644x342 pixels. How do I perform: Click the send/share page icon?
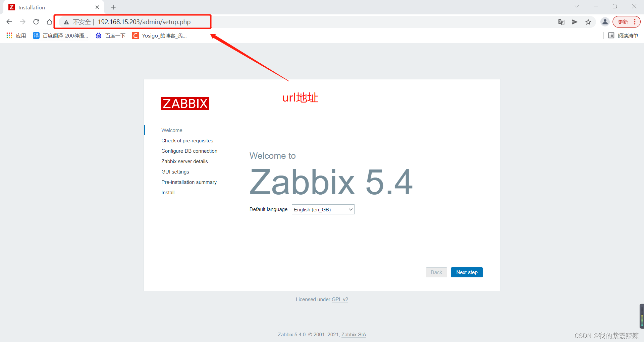coord(575,22)
